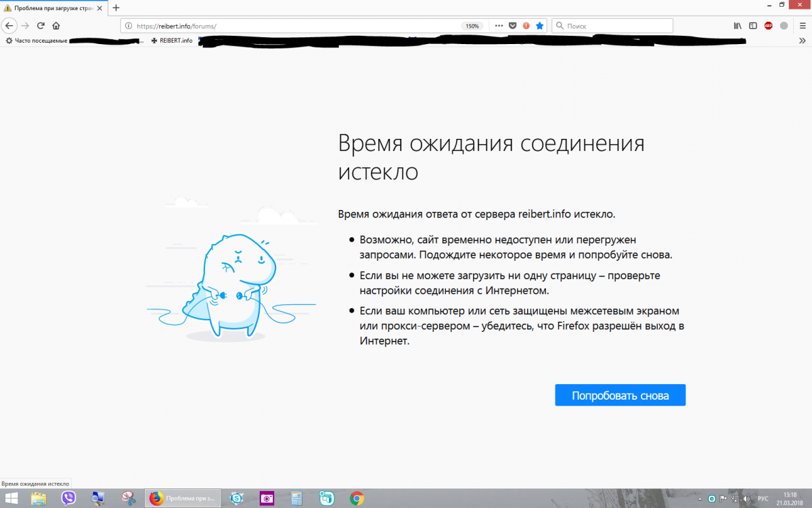The width and height of the screenshot is (812, 508).
Task: Click the blue bookmark star
Action: click(539, 26)
